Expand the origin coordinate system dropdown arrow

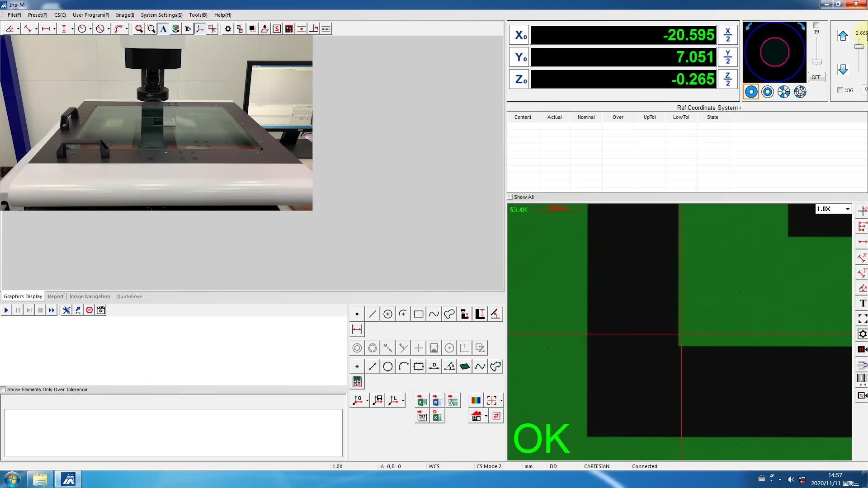click(367, 400)
